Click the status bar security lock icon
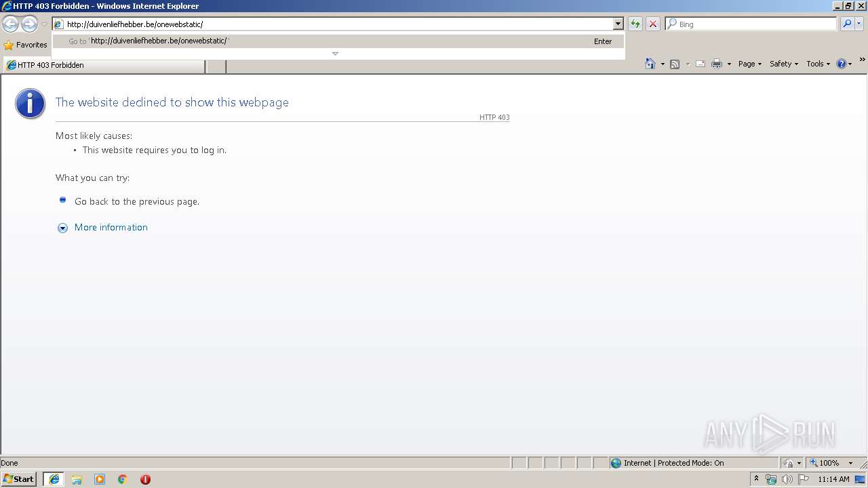This screenshot has width=868, height=488. [x=789, y=463]
